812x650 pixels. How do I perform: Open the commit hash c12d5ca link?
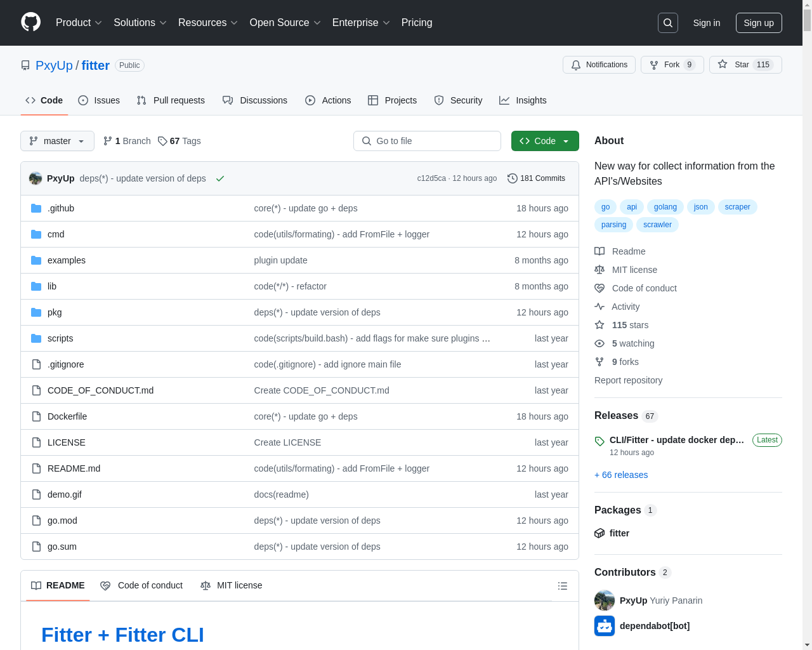tap(431, 178)
